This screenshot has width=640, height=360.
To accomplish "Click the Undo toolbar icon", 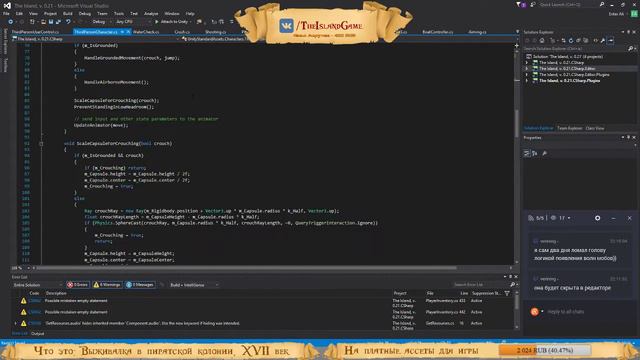I will point(68,22).
